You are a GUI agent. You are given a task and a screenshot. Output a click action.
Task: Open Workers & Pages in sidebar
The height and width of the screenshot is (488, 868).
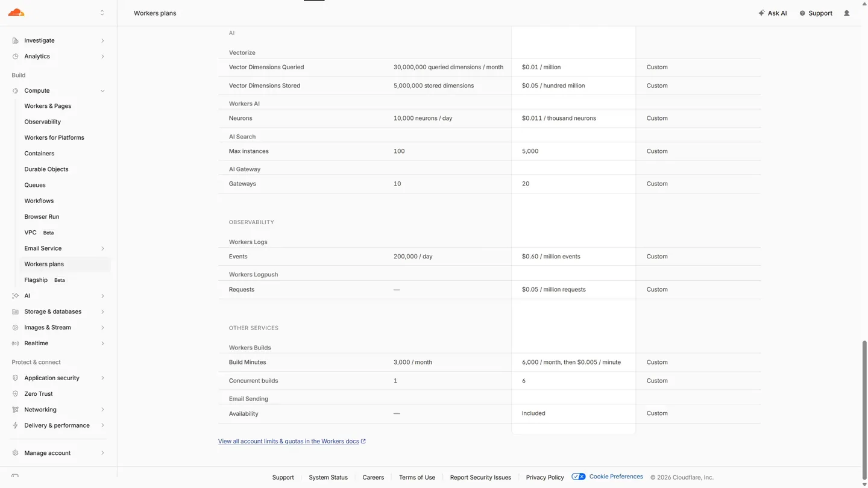48,106
